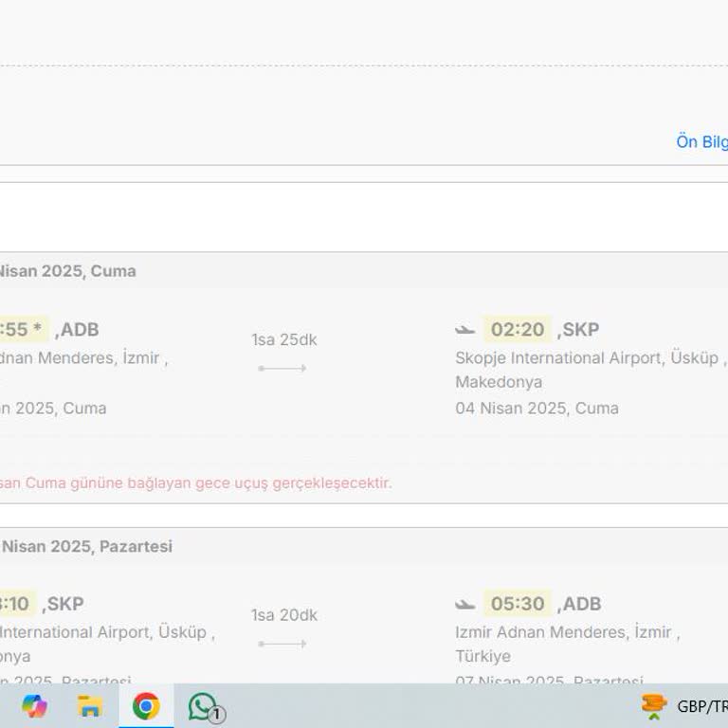Click the 1sa 20dk flight duration
The height and width of the screenshot is (728, 728).
284,615
